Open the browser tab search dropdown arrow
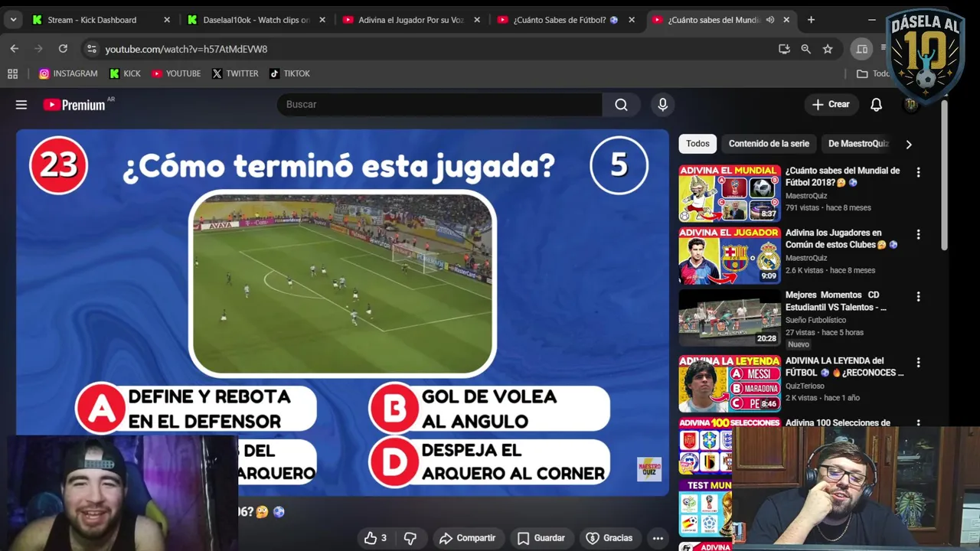 pyautogui.click(x=13, y=20)
